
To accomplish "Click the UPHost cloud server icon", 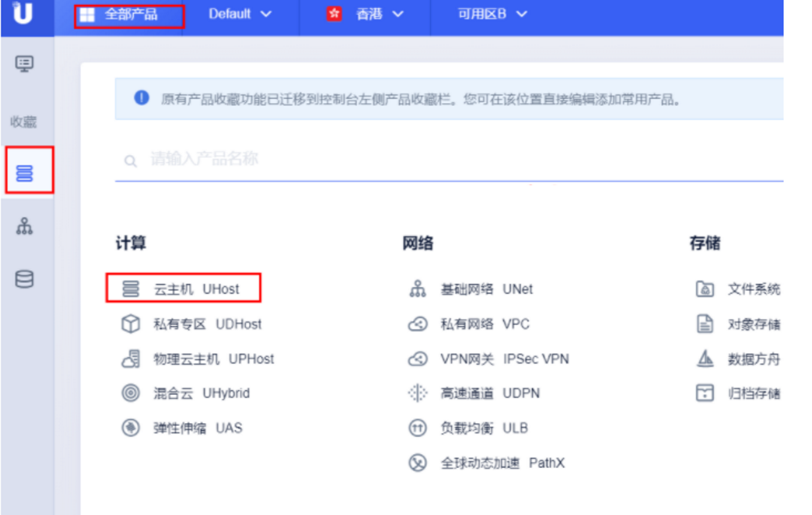I will (x=131, y=358).
